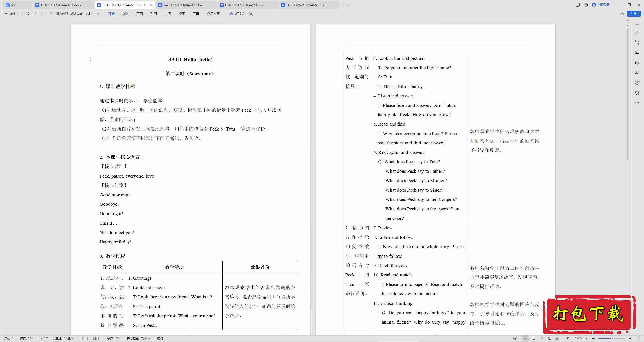Viewport: 644px width, 342px height.
Task: Click the print preview icon next to Save
Action: (x=34, y=14)
